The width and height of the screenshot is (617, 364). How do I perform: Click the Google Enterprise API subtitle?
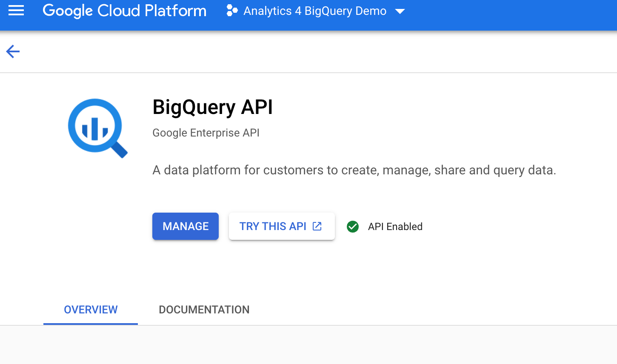pyautogui.click(x=206, y=133)
